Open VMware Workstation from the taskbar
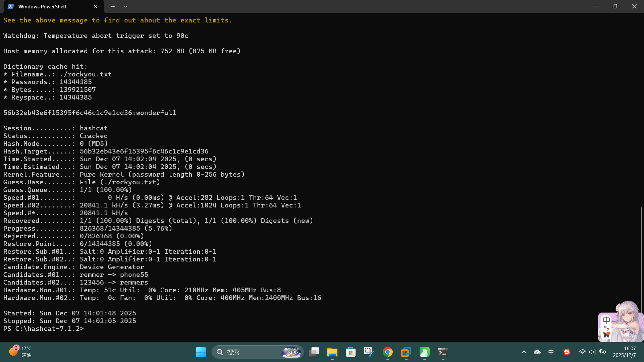This screenshot has height=362, width=644. [406, 352]
